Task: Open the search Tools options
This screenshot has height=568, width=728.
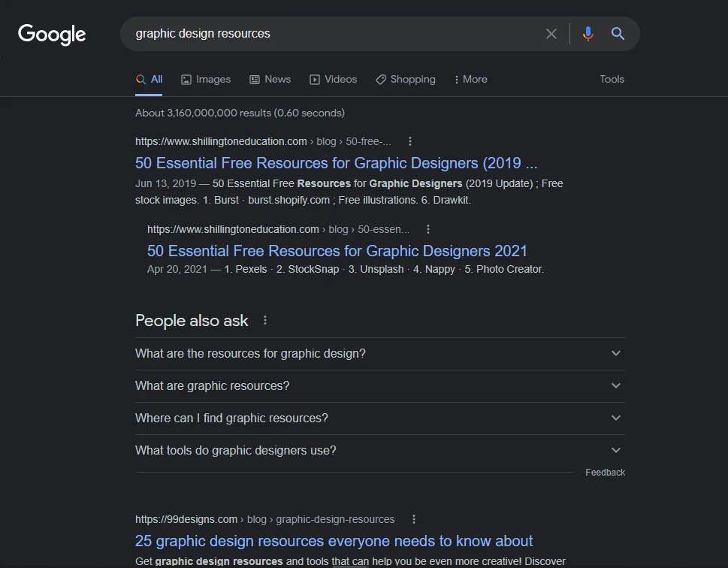Action: (x=612, y=79)
